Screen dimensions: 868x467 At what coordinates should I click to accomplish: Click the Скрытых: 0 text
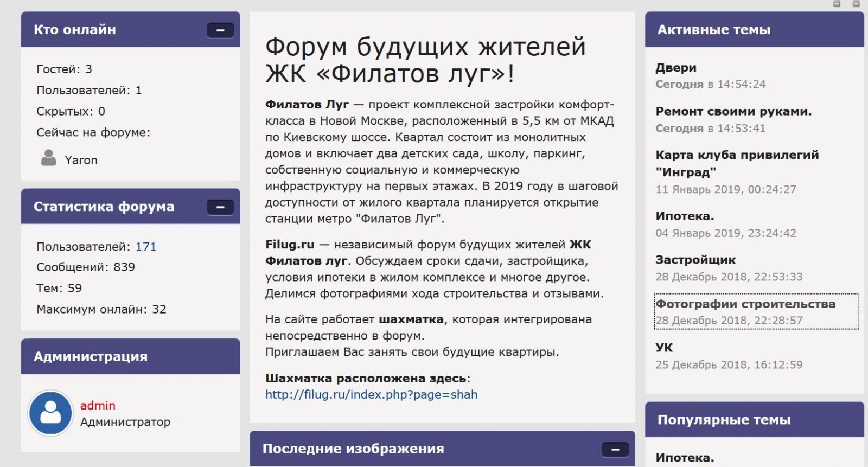coord(71,111)
